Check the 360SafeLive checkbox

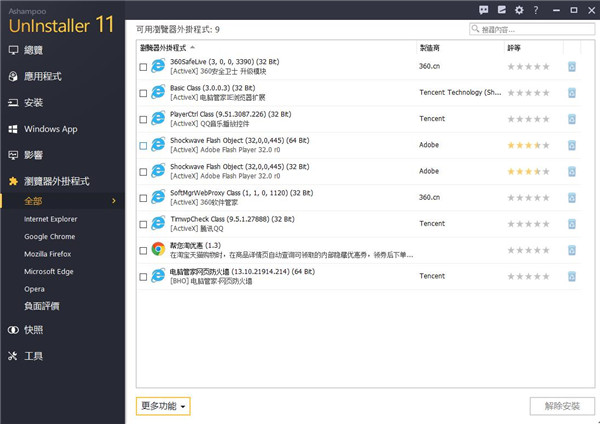coord(143,68)
